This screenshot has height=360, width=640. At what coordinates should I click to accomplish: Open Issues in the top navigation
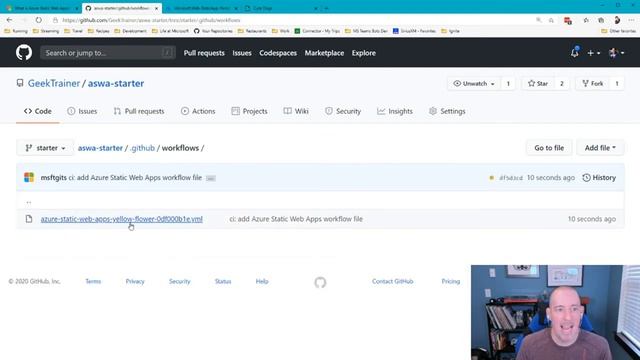coord(242,53)
